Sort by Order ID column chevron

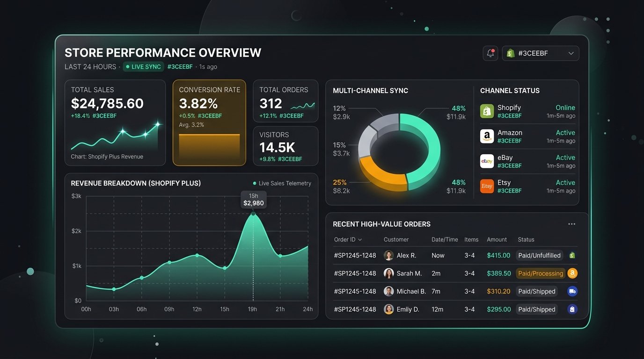pos(360,240)
